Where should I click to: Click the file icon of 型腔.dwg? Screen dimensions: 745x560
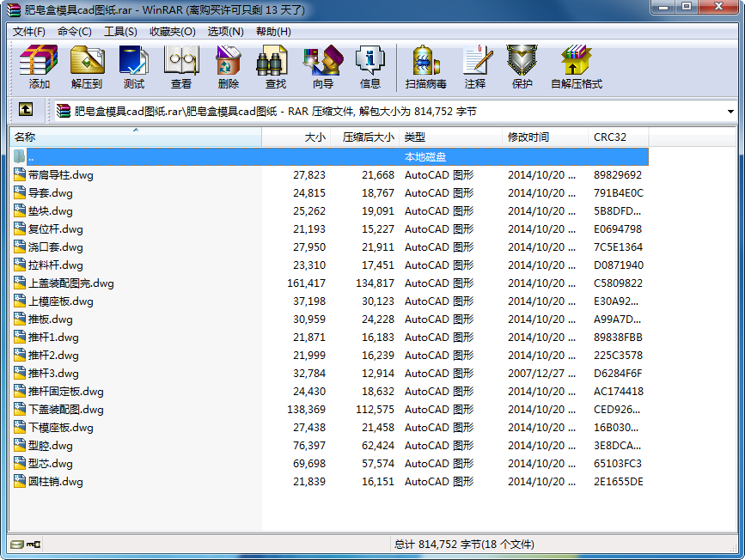(x=20, y=445)
